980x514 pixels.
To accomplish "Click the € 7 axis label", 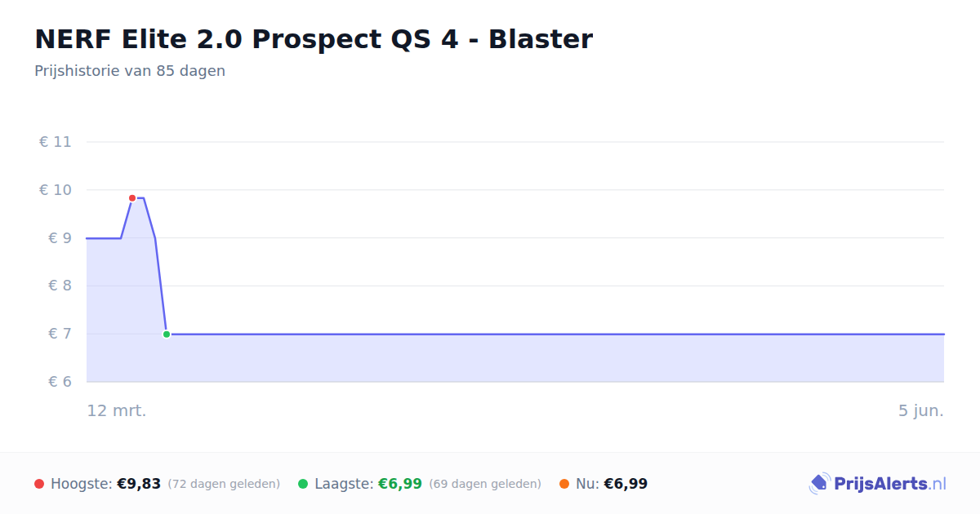I will point(60,334).
